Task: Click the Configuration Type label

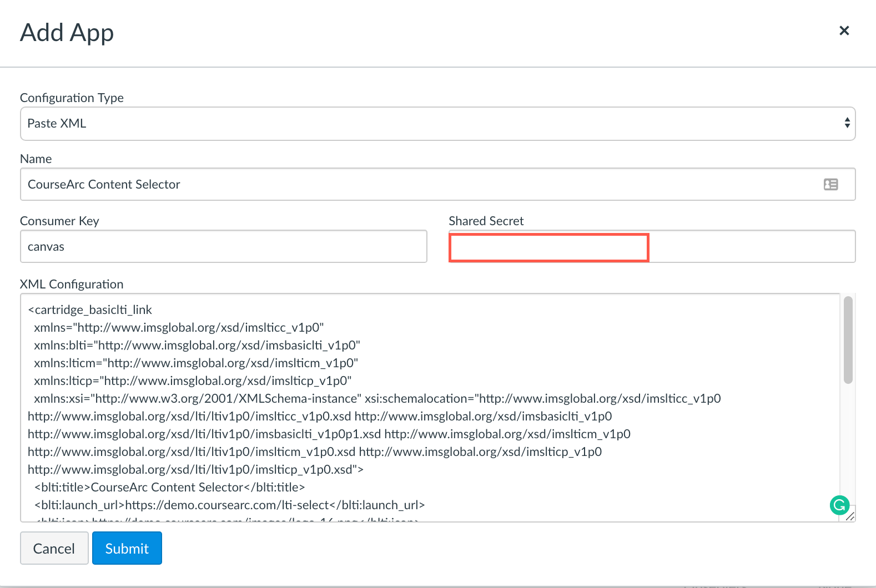Action: click(x=72, y=98)
